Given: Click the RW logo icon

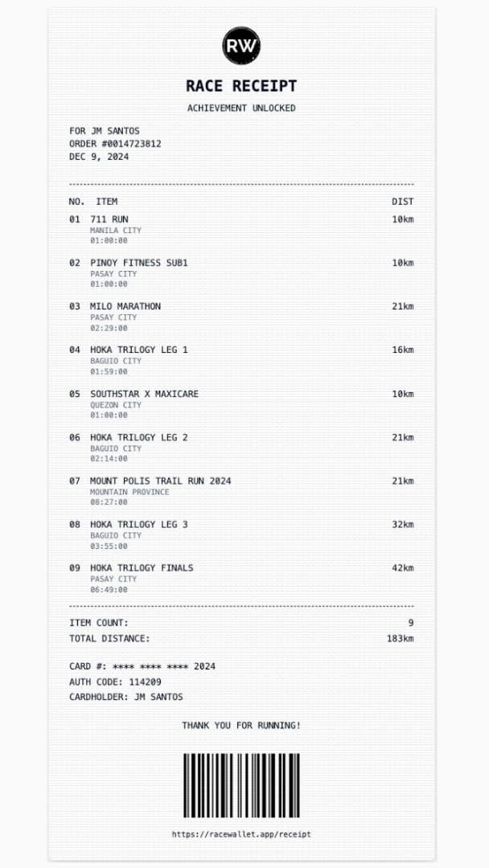Looking at the screenshot, I should coord(241,45).
